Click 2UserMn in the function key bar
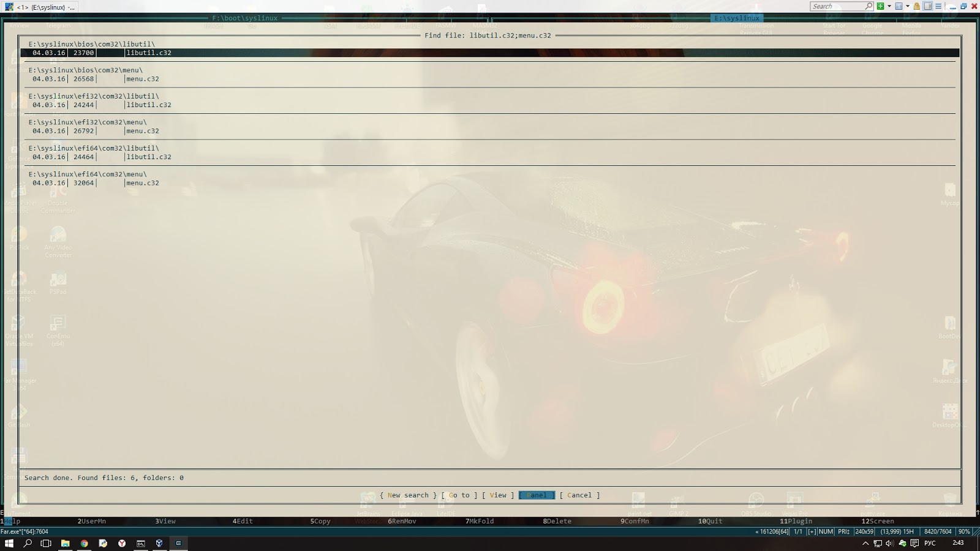Image resolution: width=980 pixels, height=551 pixels. click(x=92, y=522)
